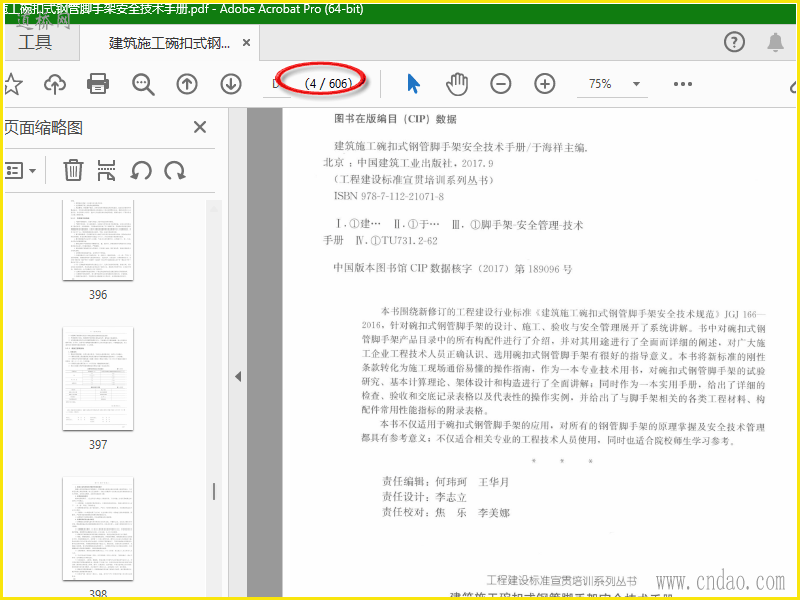The image size is (800, 600).
Task: Open the Help question mark menu
Action: [x=734, y=42]
